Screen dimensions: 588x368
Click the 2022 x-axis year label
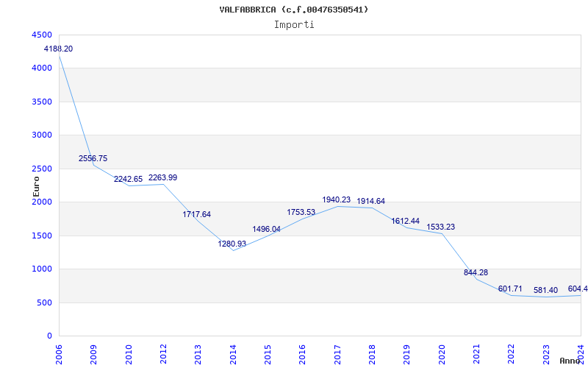(x=511, y=355)
